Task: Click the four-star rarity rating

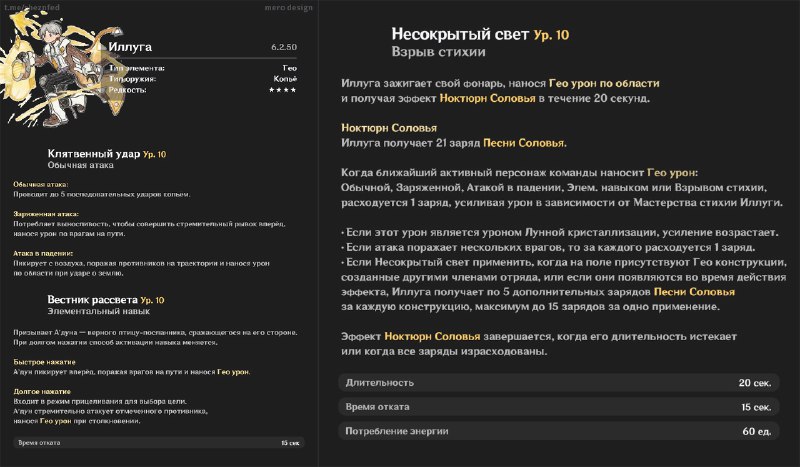Action: pyautogui.click(x=283, y=90)
